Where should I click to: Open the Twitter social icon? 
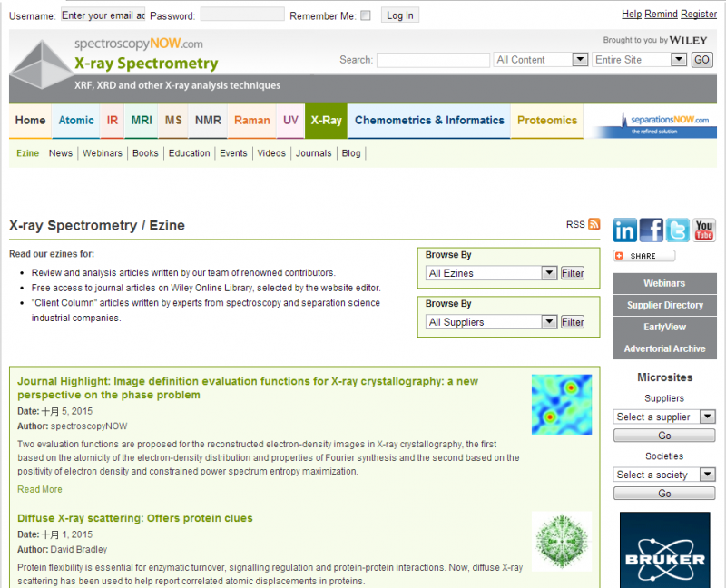click(677, 230)
